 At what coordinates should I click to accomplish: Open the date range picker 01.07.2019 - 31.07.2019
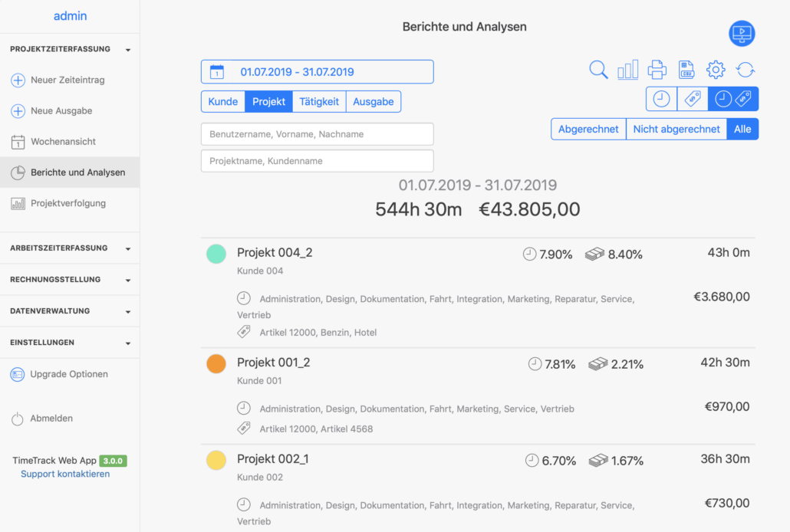point(318,71)
